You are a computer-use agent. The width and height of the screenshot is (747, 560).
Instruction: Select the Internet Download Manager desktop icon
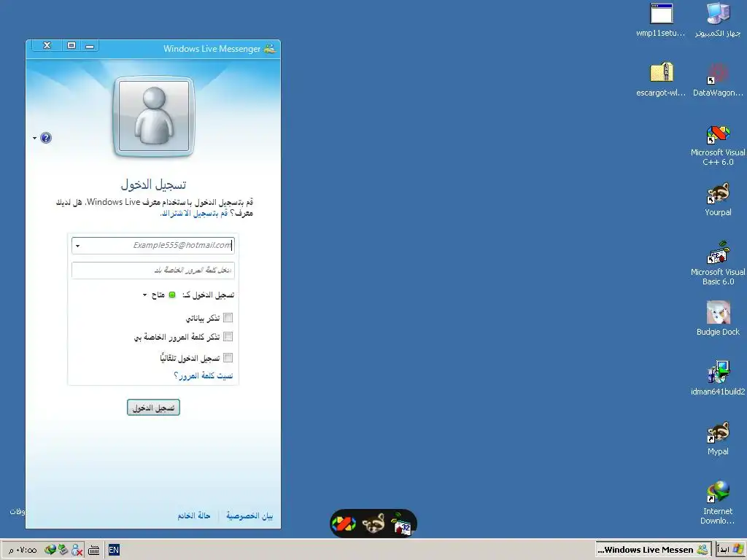718,502
